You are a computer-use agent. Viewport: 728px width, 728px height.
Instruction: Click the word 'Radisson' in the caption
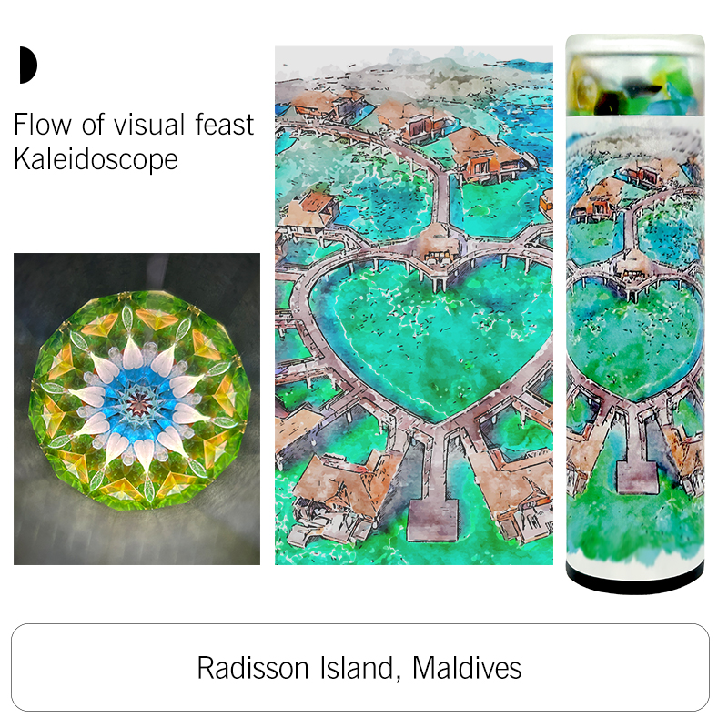[253, 669]
